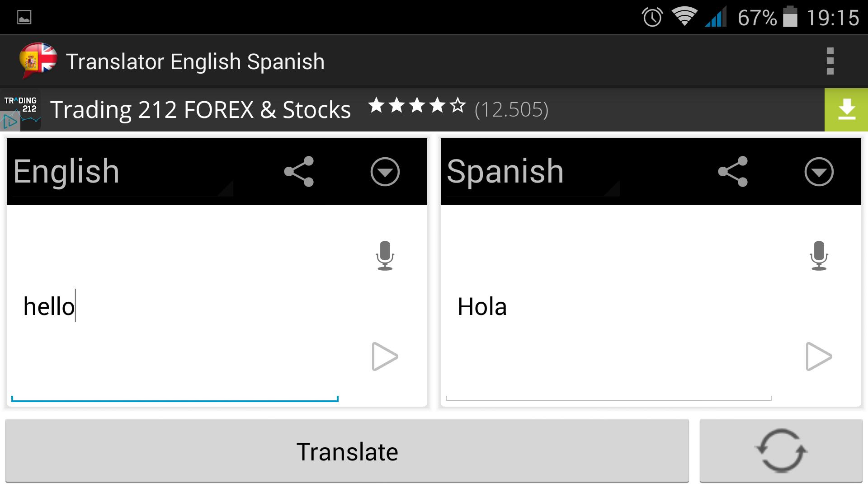Click the swap languages icon

pyautogui.click(x=781, y=450)
